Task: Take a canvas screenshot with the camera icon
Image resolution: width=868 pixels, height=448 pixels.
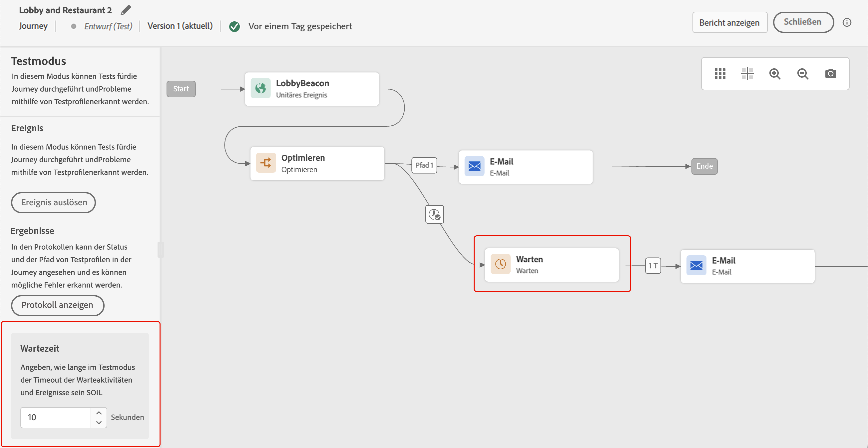Action: coord(830,73)
